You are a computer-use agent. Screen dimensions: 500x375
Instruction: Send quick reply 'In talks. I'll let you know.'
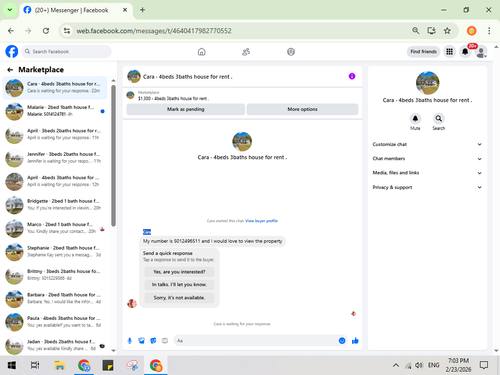tap(179, 285)
